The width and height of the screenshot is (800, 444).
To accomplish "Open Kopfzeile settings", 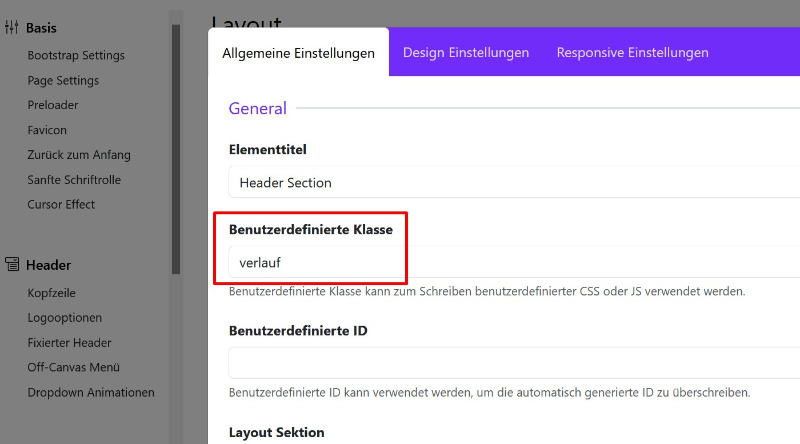I will point(52,293).
